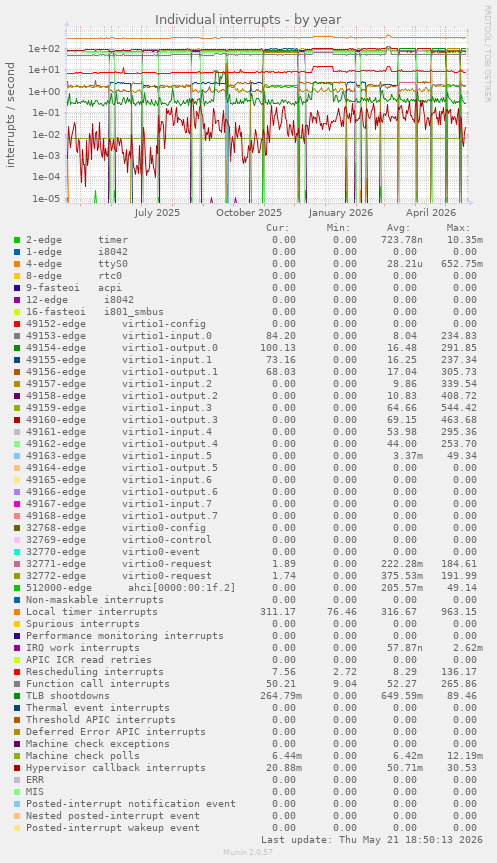This screenshot has height=863, width=497.
Task: Click the orange swatch for 4-edge ttyS0
Action: pos(17,264)
